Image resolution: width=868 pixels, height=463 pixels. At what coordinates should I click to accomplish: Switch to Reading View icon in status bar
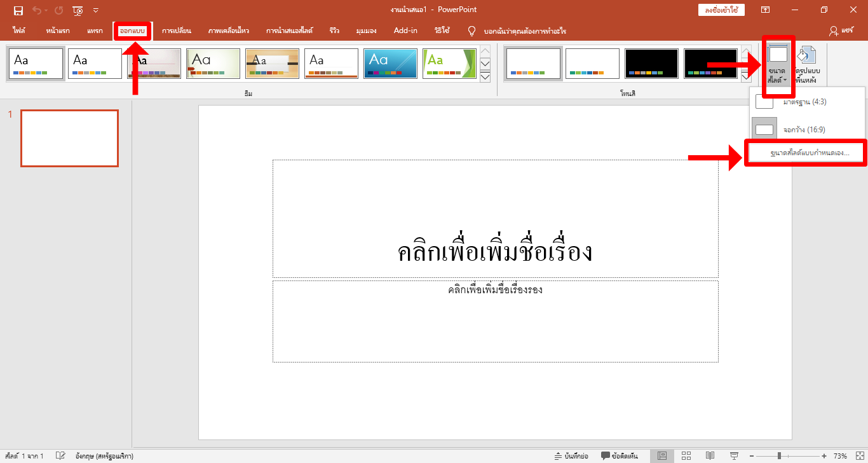click(710, 455)
